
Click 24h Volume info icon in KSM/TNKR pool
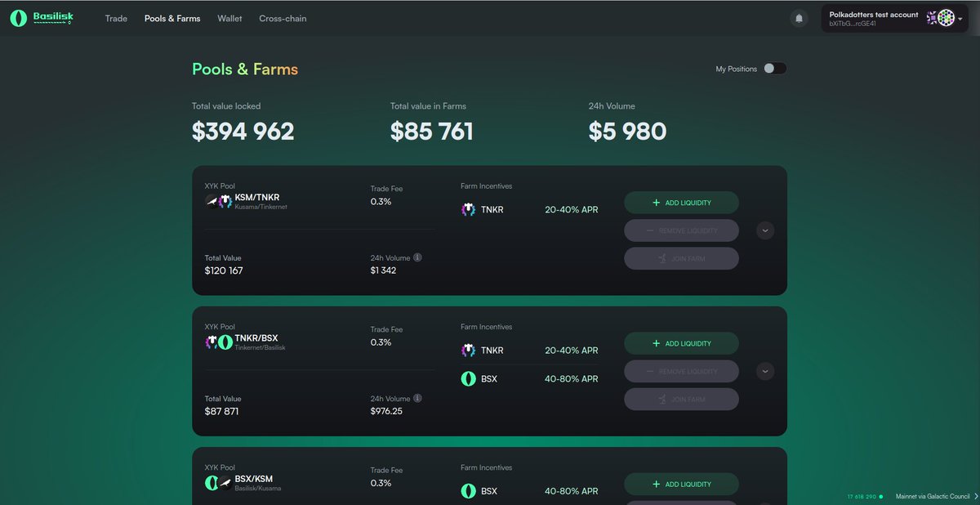417,257
